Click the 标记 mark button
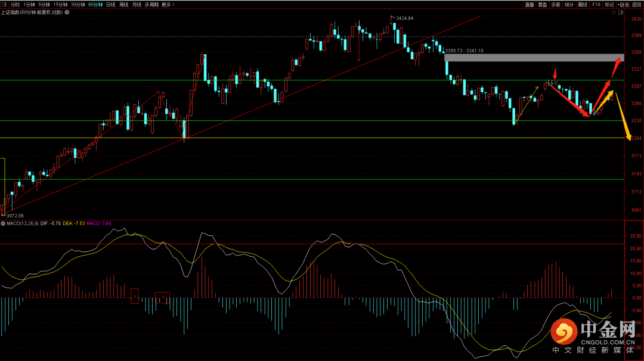Viewport: 644px width, 361px height. (x=609, y=4)
